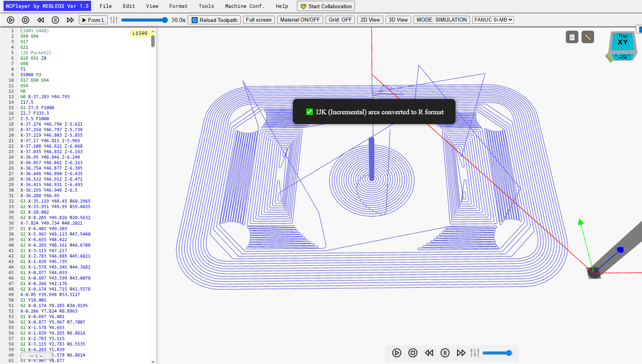This screenshot has width=642, height=364.
Task: Toggle Material ON/OFF
Action: pos(300,20)
